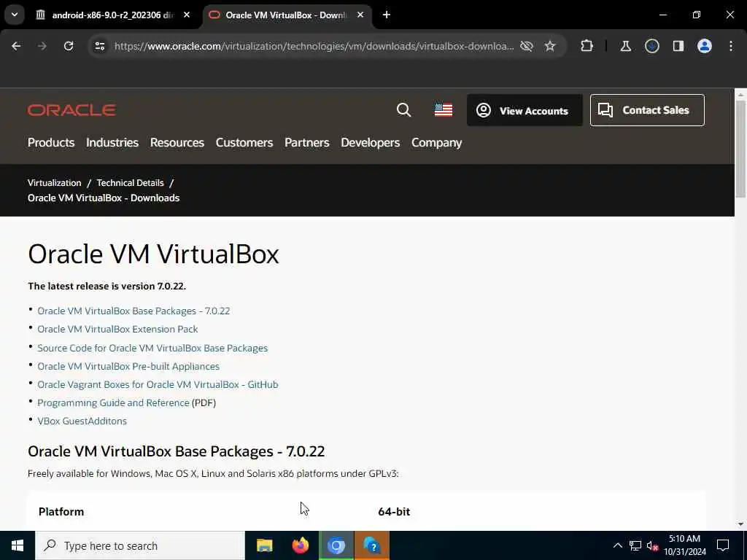Open the Resources menu
Screen dimensions: 747x560
pos(177,142)
